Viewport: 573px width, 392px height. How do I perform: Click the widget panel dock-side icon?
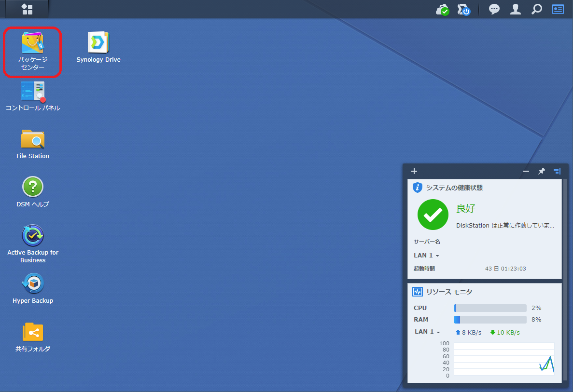point(557,171)
